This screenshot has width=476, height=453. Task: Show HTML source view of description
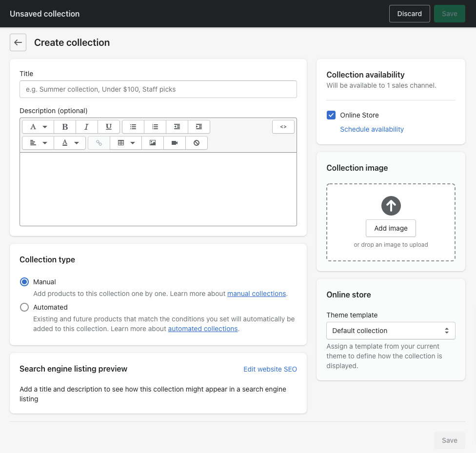(283, 127)
